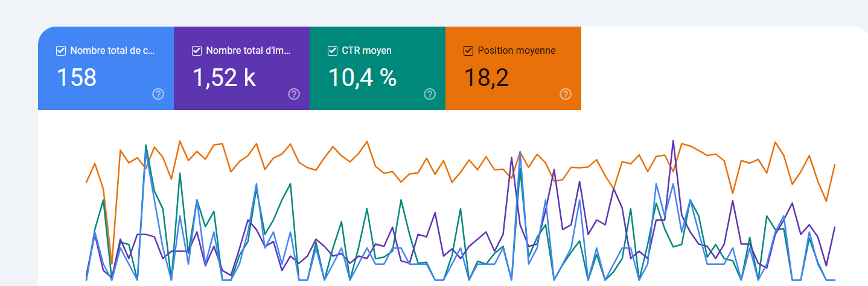Click the Position moyenne label
868x286 pixels.
[x=517, y=51]
